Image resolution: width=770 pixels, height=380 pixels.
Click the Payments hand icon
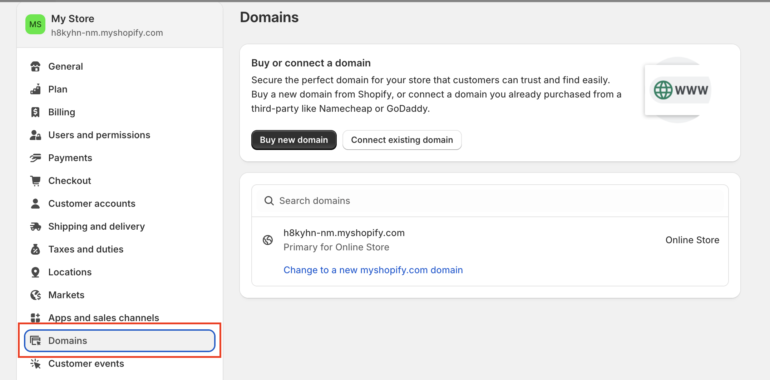pos(35,158)
